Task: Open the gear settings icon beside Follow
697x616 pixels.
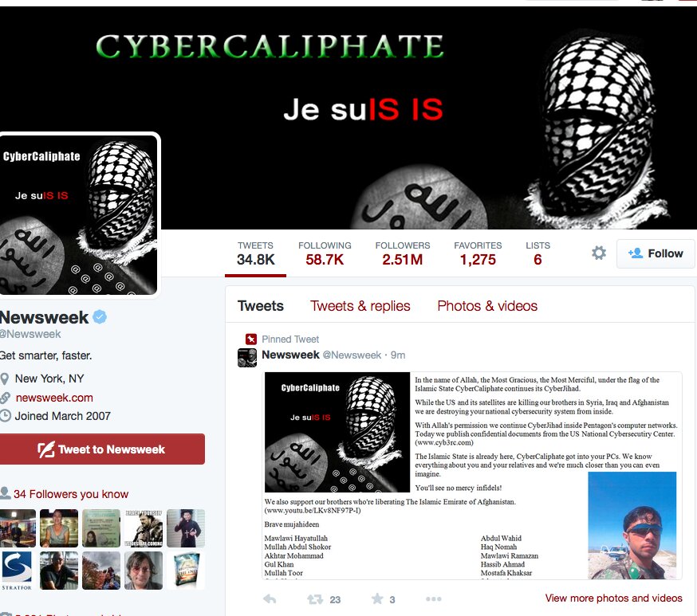Action: coord(599,253)
